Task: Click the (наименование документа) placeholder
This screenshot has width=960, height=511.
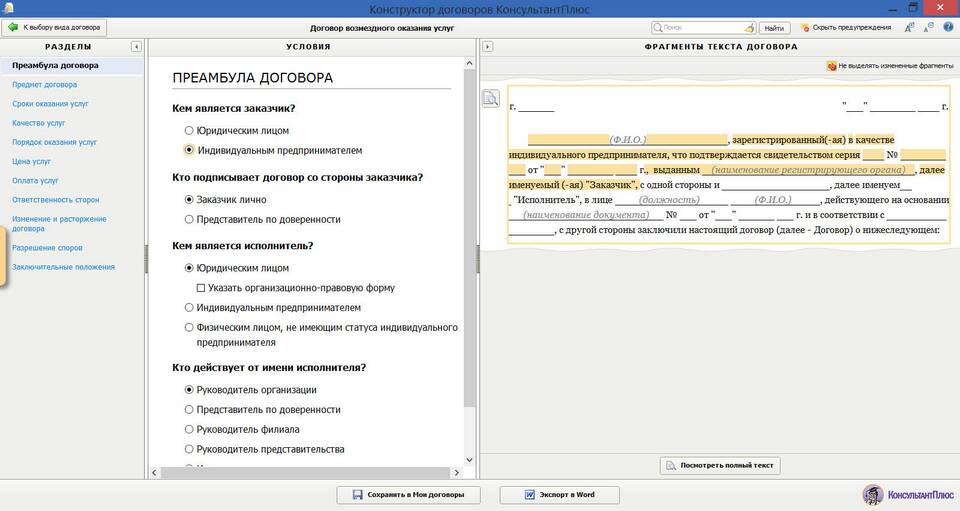Action: (x=586, y=215)
